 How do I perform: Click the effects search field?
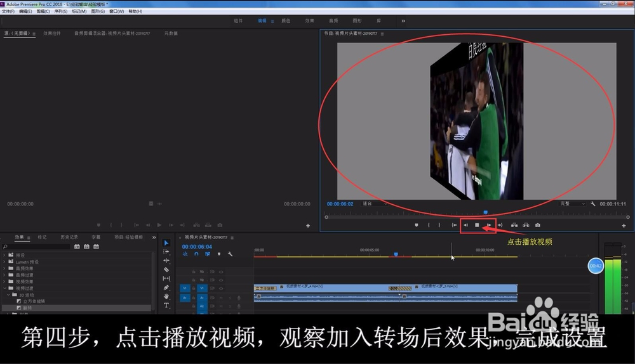click(x=36, y=246)
